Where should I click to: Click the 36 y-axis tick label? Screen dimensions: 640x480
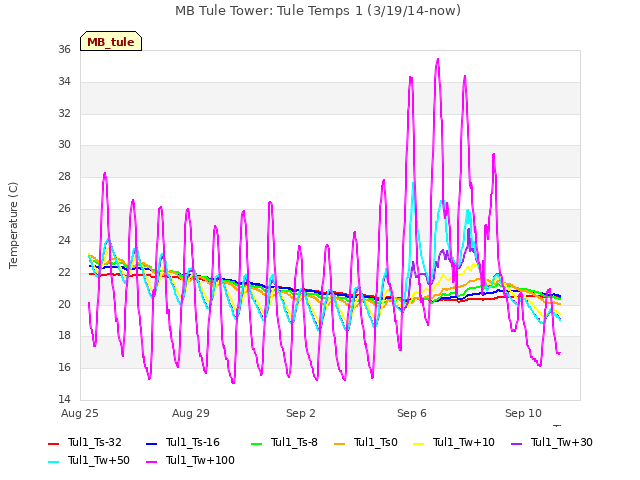[64, 49]
